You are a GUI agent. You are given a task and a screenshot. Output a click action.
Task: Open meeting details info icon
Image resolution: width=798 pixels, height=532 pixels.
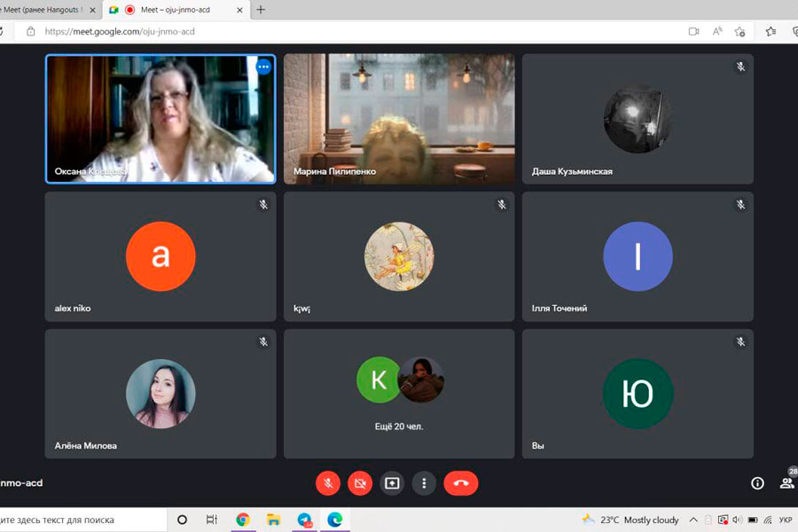pyautogui.click(x=757, y=482)
